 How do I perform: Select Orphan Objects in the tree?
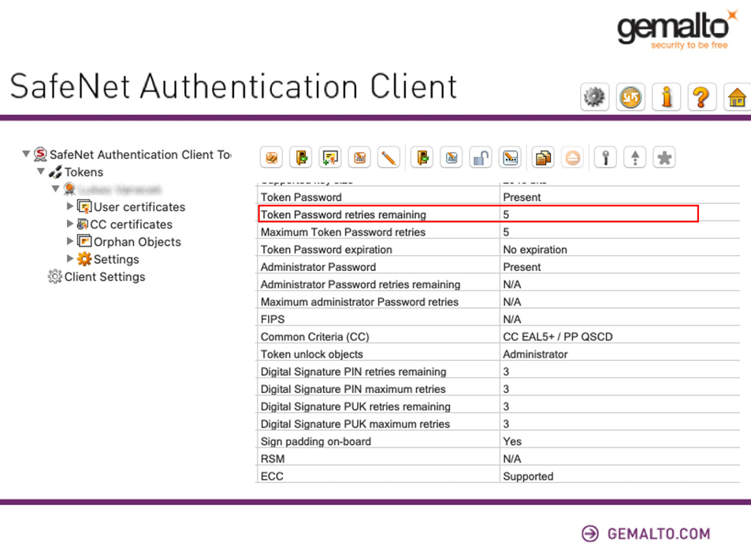pos(129,242)
